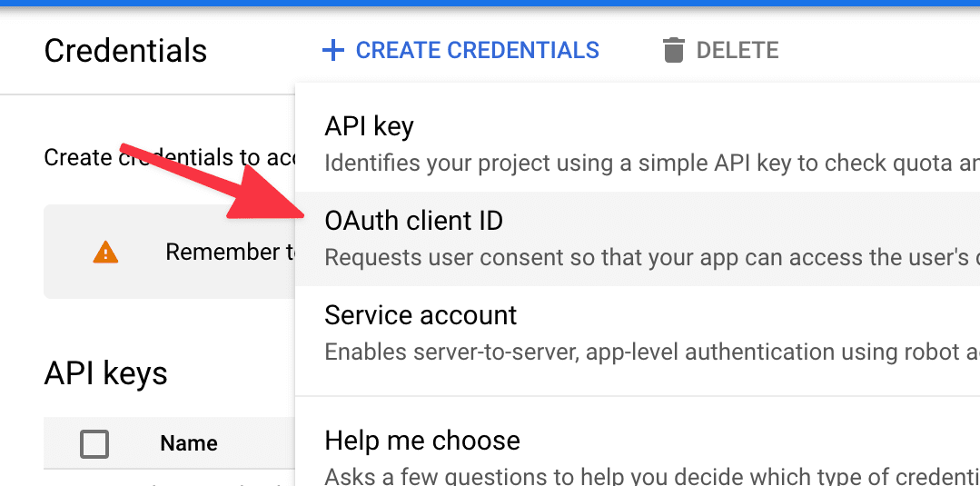Open the Help me choose option
Viewport: 980px width, 486px height.
[422, 441]
